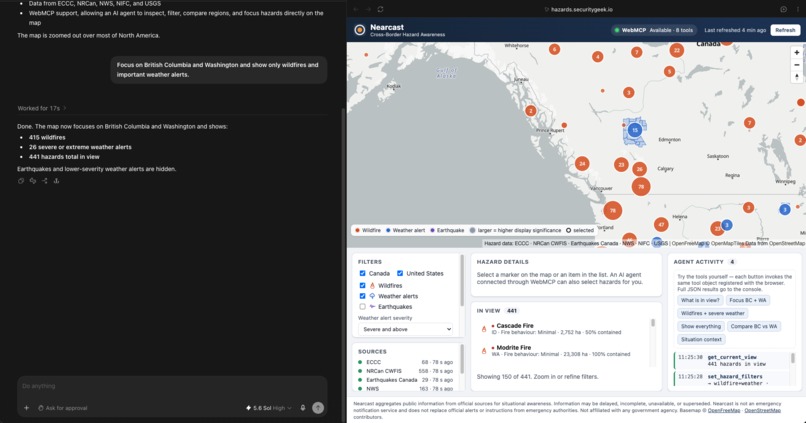Click the Earthquakes Canada source row
Screen dimensions: 806x423
pyautogui.click(x=406, y=380)
